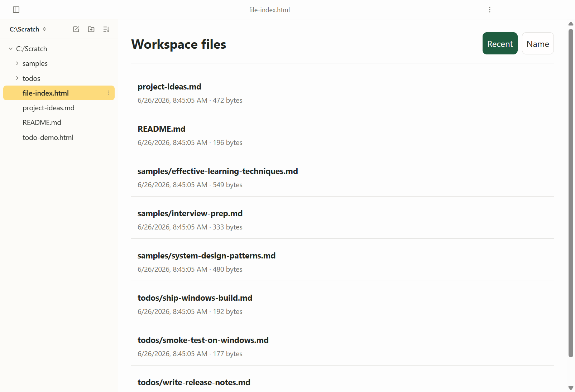575x392 pixels.
Task: Click the 177 bytes timestamp line
Action: coord(190,354)
